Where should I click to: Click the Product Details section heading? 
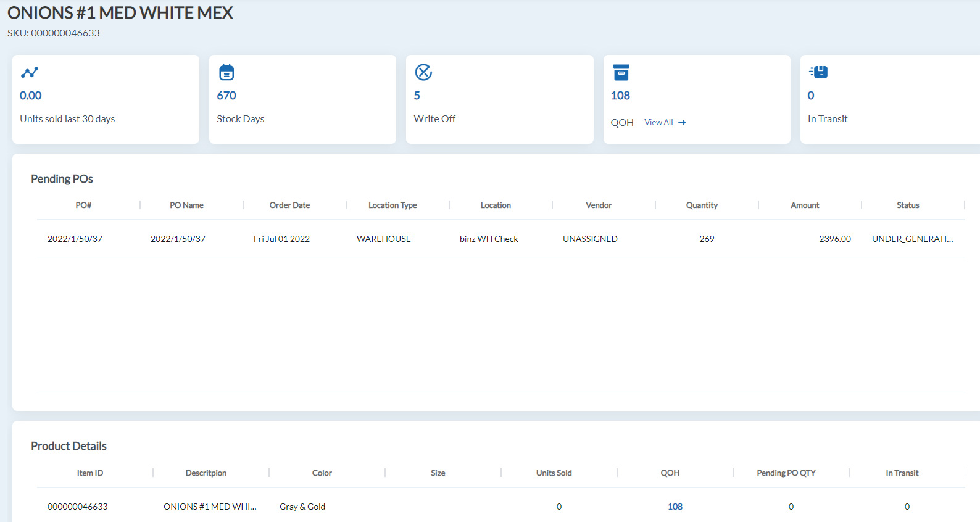pyautogui.click(x=69, y=446)
